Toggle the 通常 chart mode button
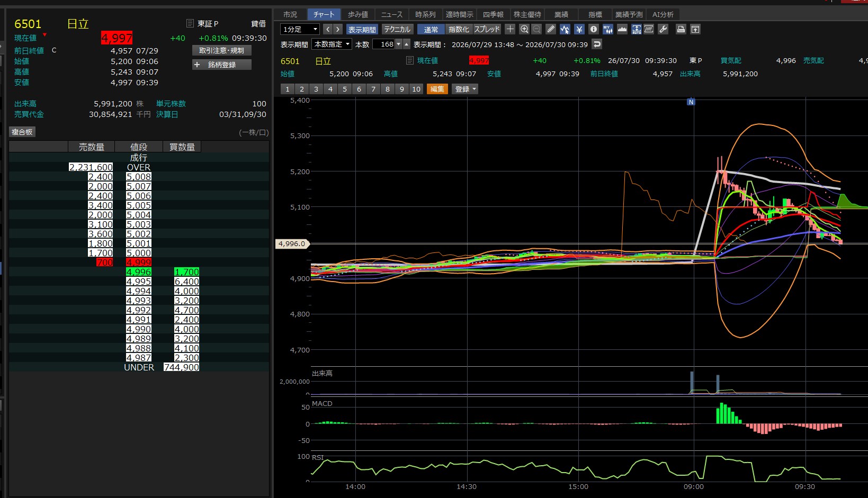Screen dimensions: 868x498 coord(431,29)
